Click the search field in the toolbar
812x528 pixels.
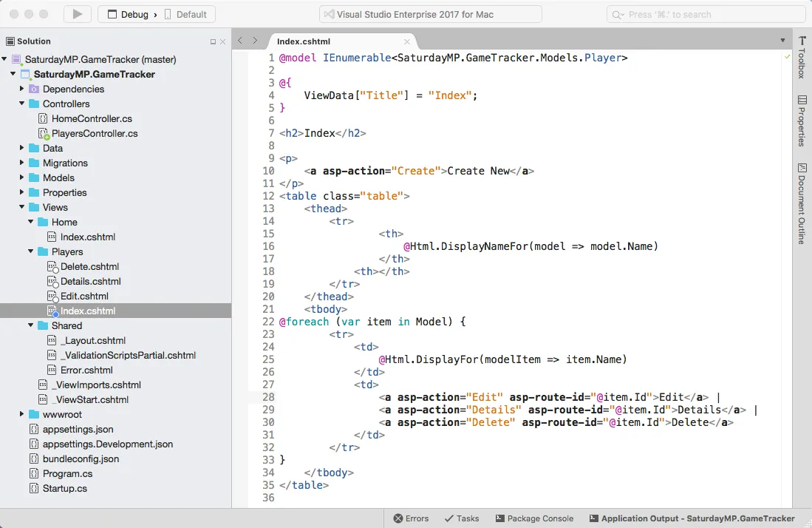tap(706, 15)
